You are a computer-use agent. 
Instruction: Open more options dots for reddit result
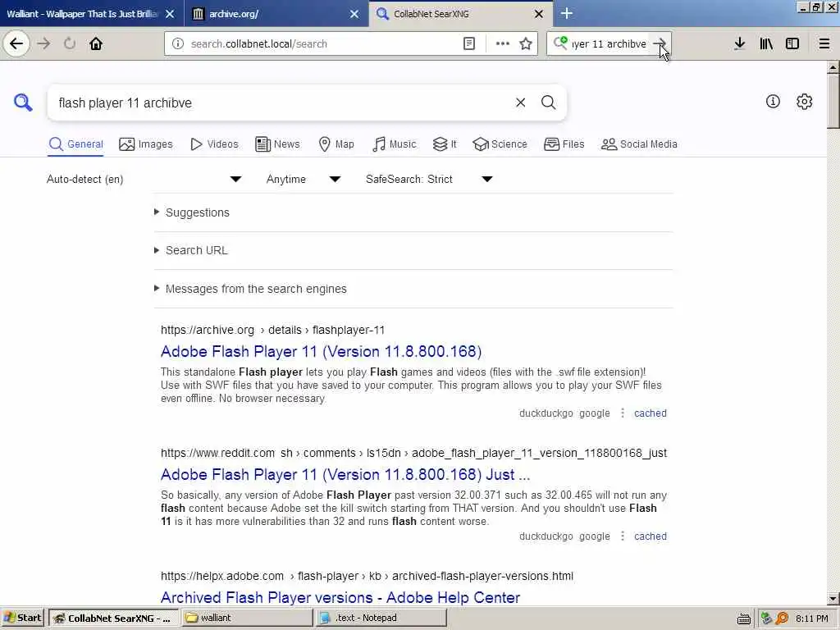622,536
